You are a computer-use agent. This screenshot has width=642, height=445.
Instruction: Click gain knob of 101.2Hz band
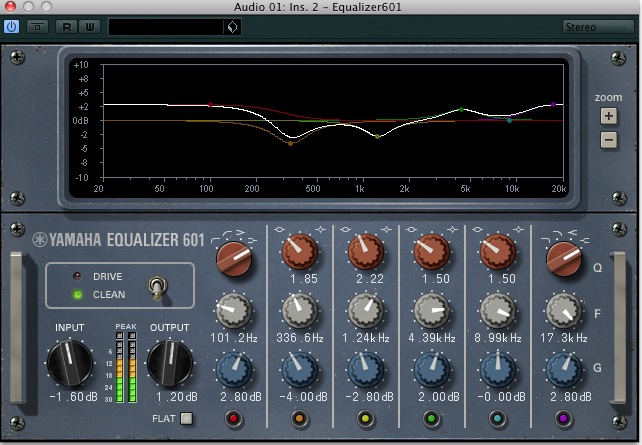tap(234, 370)
